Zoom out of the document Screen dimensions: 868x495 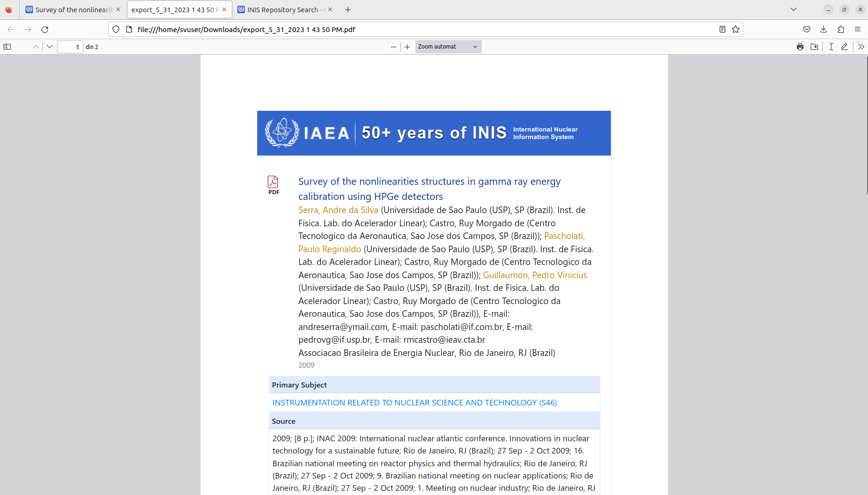click(x=394, y=47)
